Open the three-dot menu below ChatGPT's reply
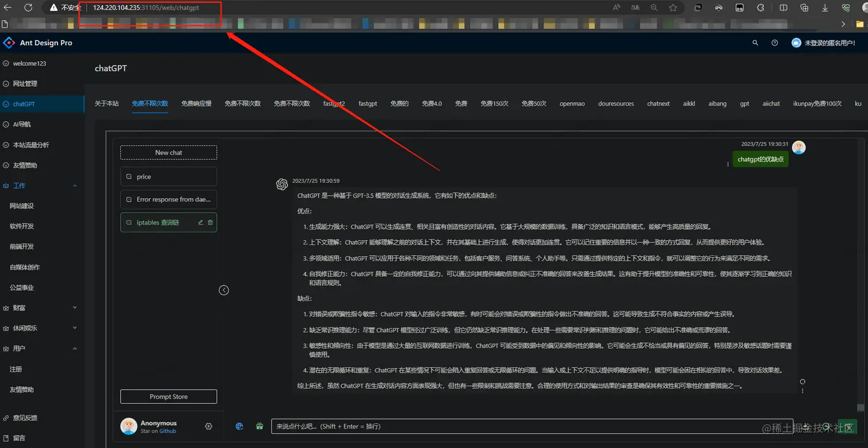868x448 pixels. pyautogui.click(x=803, y=391)
